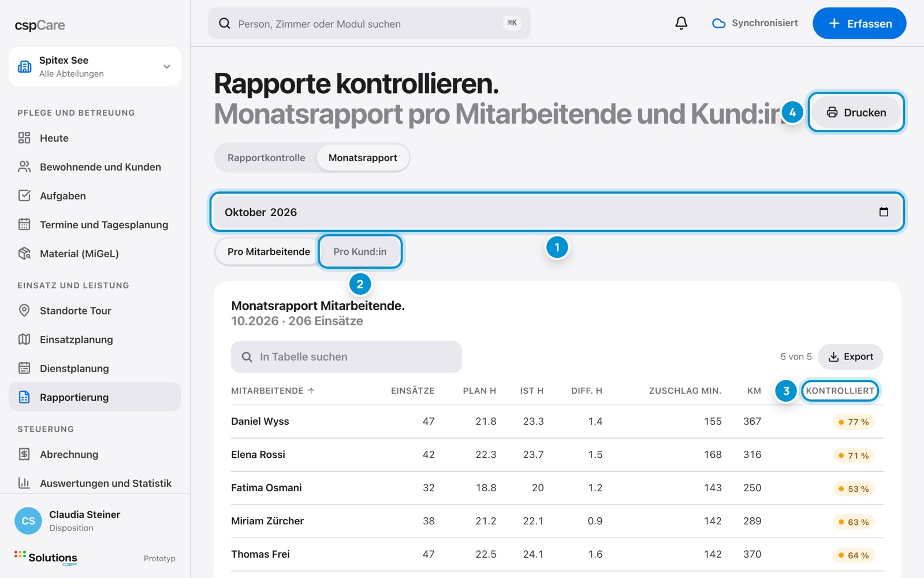Click the Spitex See building icon
924x578 pixels.
pyautogui.click(x=25, y=66)
